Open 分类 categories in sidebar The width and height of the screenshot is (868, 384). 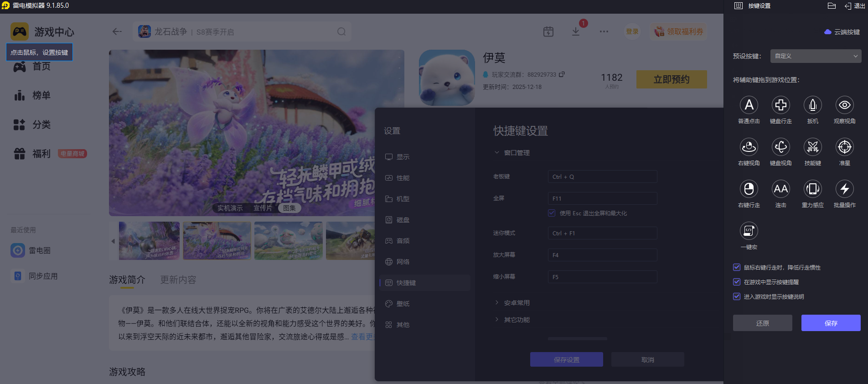coord(32,125)
